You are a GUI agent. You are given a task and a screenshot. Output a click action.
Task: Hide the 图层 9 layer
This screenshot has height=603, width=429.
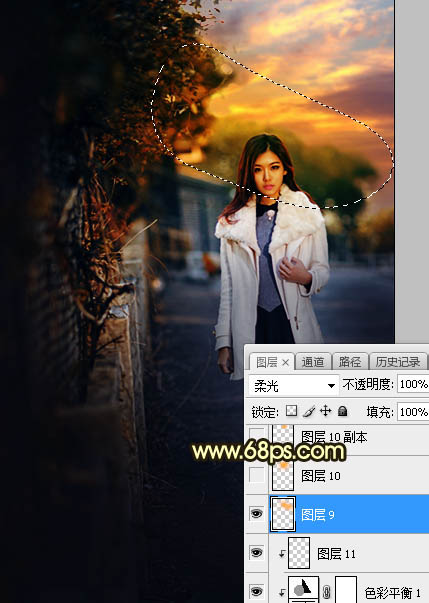tap(256, 514)
